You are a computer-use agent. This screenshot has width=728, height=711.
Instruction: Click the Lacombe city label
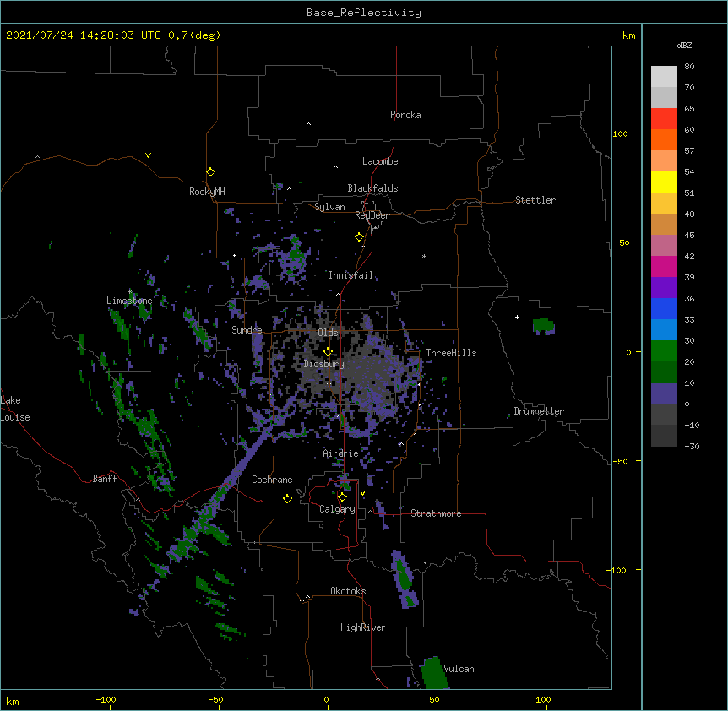[380, 161]
